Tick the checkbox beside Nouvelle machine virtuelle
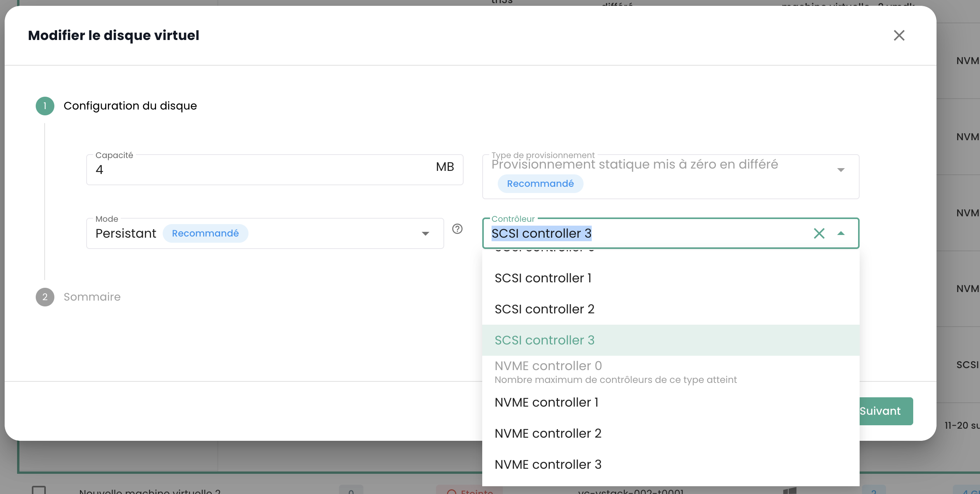Image resolution: width=980 pixels, height=494 pixels. coord(39,490)
